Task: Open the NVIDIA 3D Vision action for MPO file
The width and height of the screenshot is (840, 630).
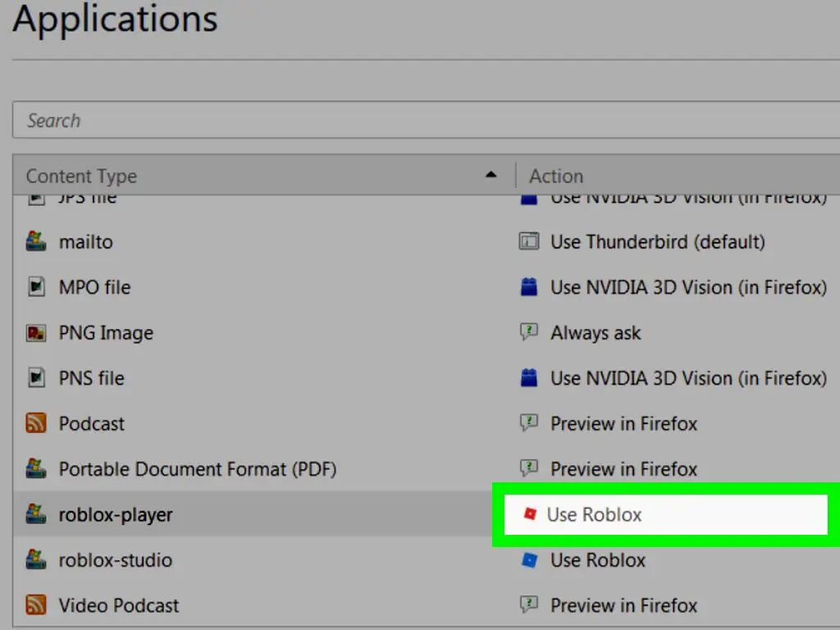Action: (688, 288)
